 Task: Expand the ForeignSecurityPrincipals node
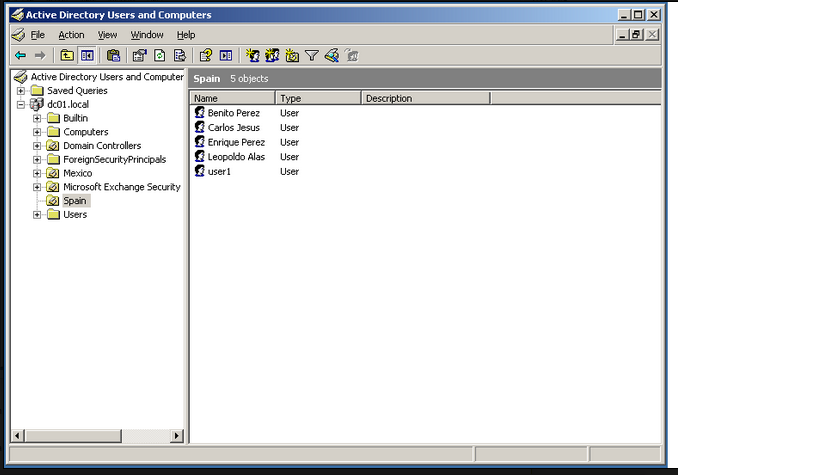point(37,159)
